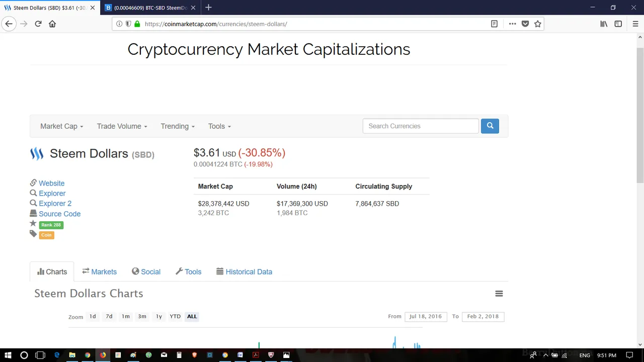Select the Charts tab
The height and width of the screenshot is (362, 644).
coord(52,271)
